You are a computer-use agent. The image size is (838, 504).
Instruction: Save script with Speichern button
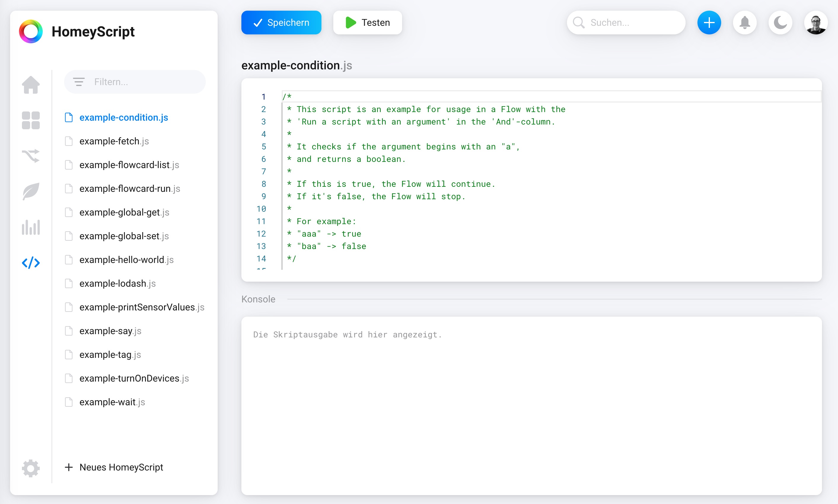coord(281,23)
